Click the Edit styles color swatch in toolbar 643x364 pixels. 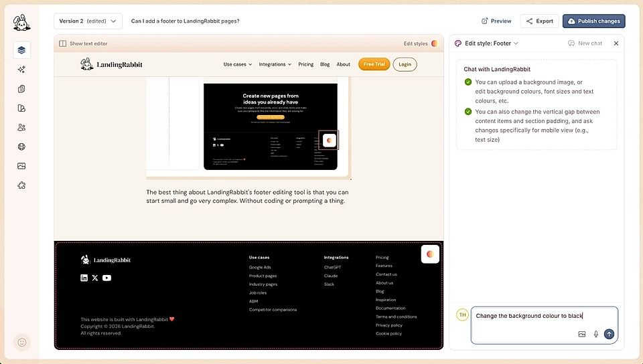pyautogui.click(x=435, y=43)
